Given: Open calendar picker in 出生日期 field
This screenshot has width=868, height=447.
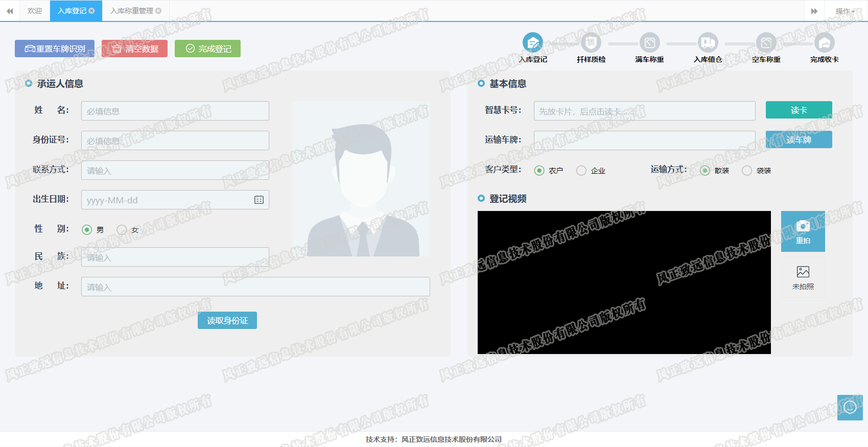Looking at the screenshot, I should tap(259, 200).
